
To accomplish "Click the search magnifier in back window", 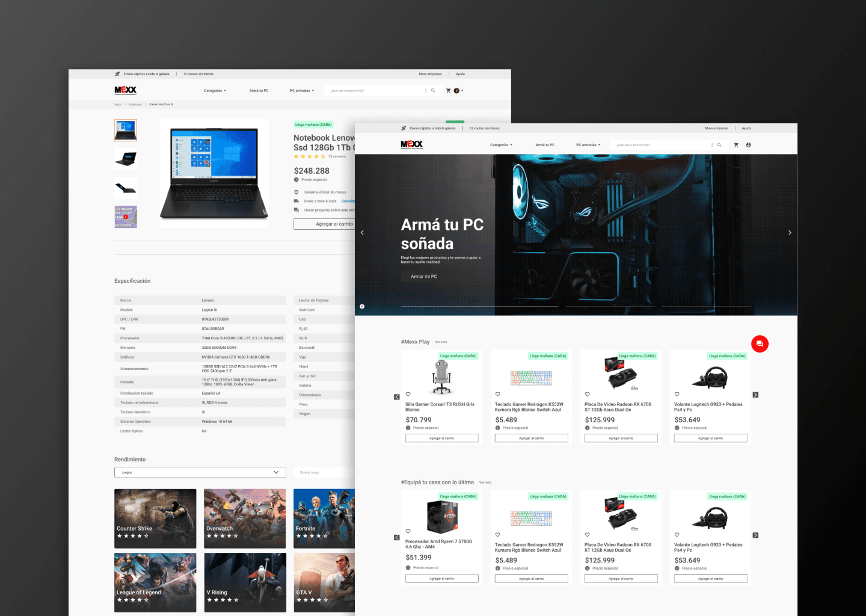I will coord(433,91).
